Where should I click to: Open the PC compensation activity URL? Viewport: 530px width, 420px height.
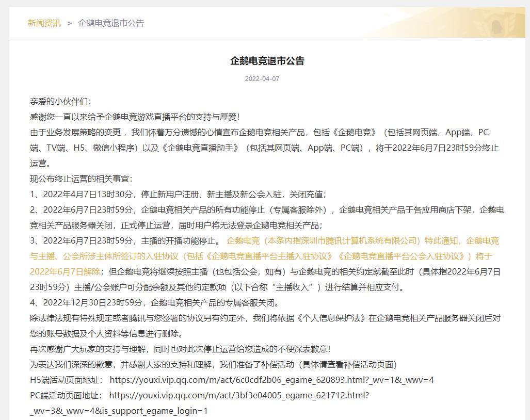pos(239,395)
